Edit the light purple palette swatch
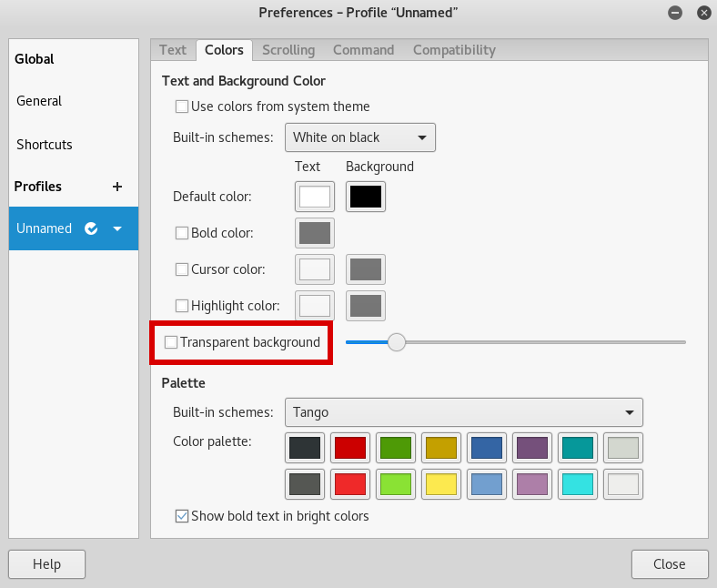717x588 pixels. coord(532,484)
